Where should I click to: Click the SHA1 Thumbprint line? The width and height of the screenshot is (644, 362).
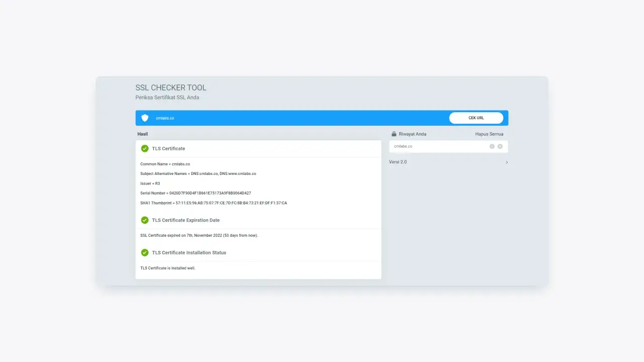[213, 203]
